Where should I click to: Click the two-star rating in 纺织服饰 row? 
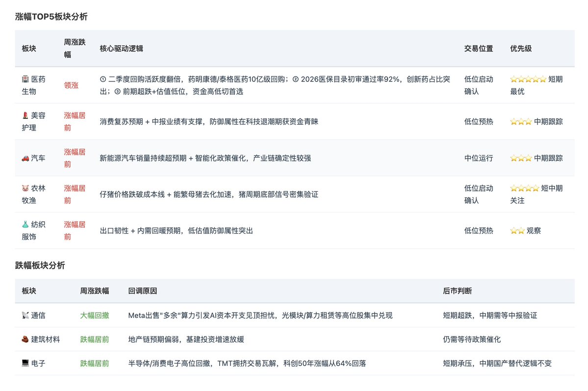(x=517, y=231)
